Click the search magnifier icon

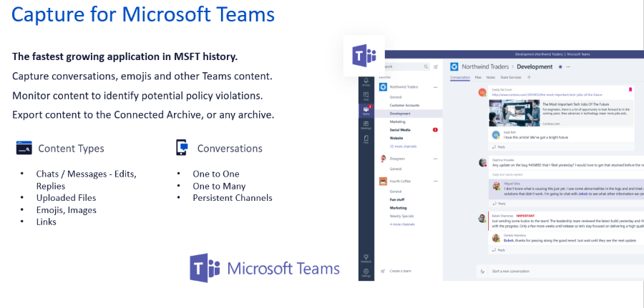[x=426, y=66]
